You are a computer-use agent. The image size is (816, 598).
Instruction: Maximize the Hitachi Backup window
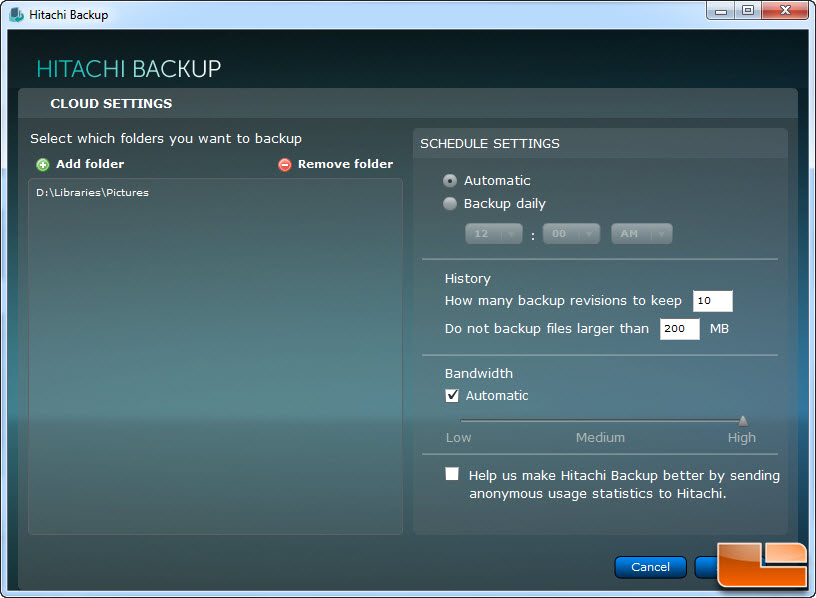pyautogui.click(x=748, y=11)
